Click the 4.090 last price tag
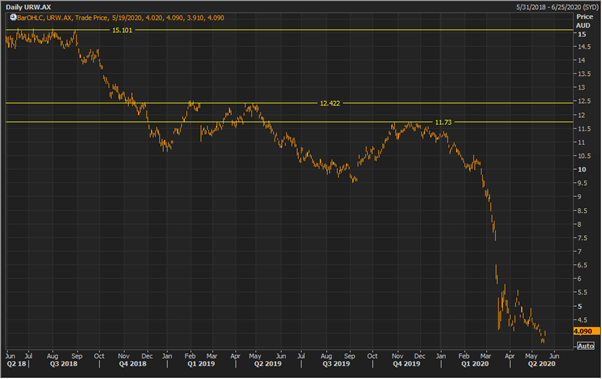 (x=586, y=331)
